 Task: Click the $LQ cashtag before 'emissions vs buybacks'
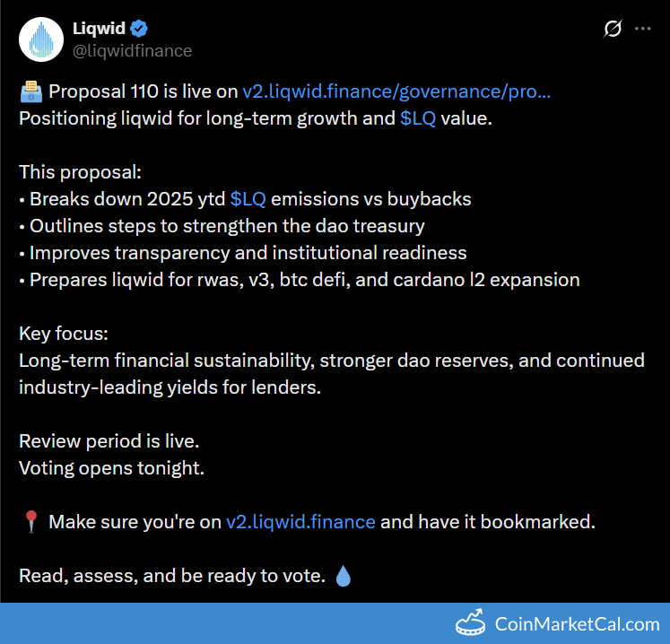point(248,199)
